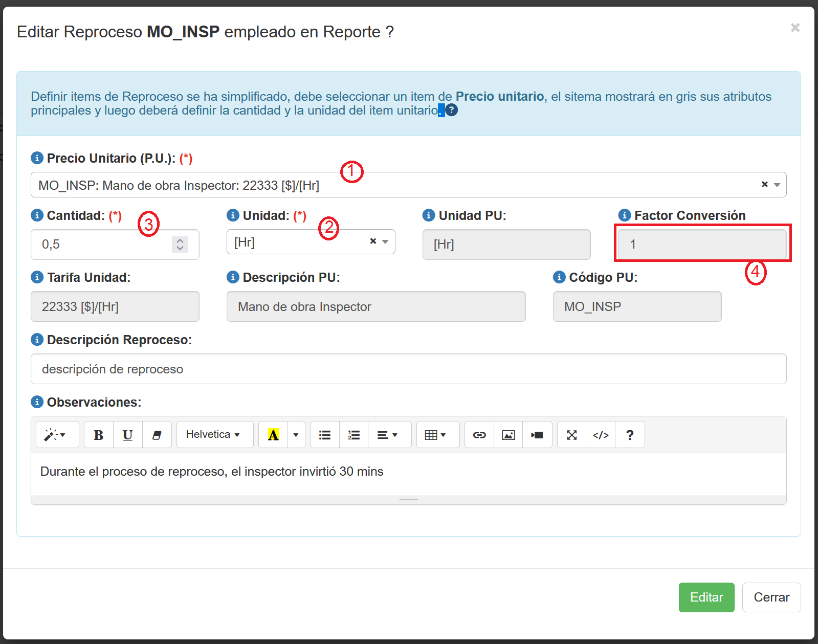
Task: Click the green Editar button
Action: click(x=706, y=597)
